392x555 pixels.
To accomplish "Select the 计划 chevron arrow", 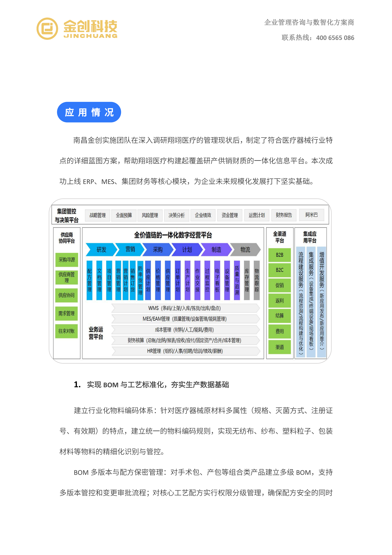I will click(187, 249).
